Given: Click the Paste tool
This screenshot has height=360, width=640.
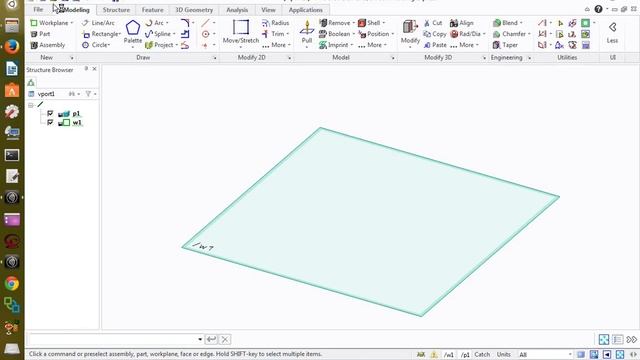Looking at the screenshot, I should (x=435, y=45).
